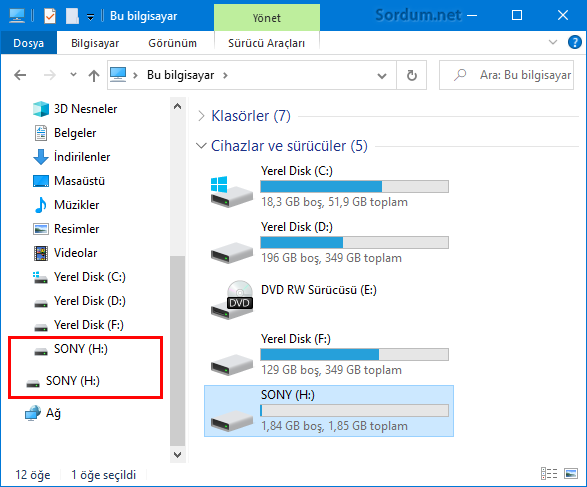The width and height of the screenshot is (587, 487).
Task: Click the Yerel Disk (D:) usage bar
Action: click(355, 242)
